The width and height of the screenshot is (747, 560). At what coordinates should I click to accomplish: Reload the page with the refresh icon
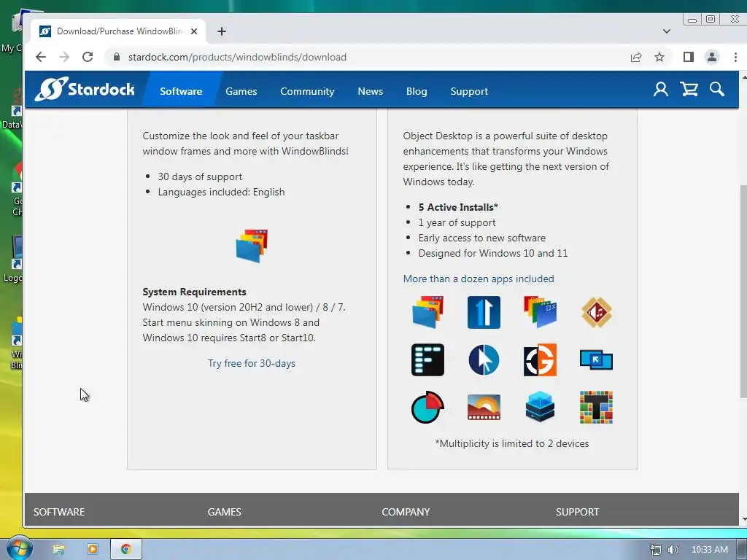click(x=88, y=57)
